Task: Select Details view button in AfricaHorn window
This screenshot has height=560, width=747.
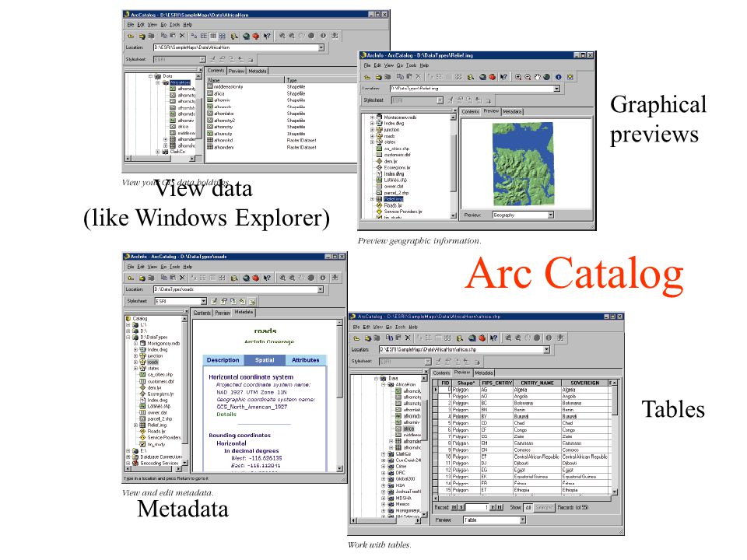Action: tap(213, 36)
